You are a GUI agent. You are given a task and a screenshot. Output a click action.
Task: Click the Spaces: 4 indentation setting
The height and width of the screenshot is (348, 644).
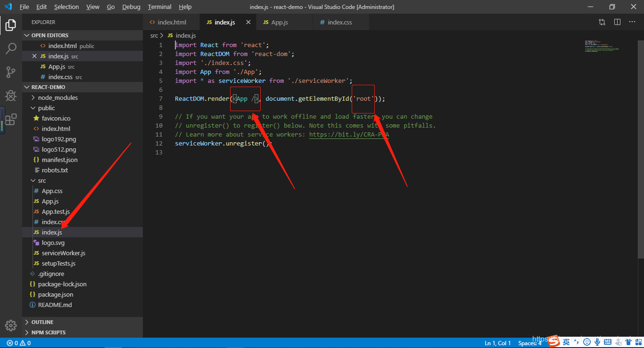coord(530,343)
